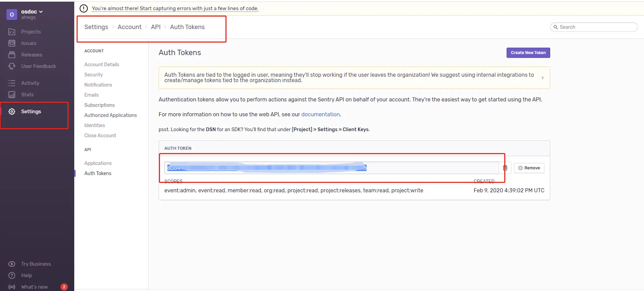Click the Auth Tokens page heading
644x291 pixels.
180,53
